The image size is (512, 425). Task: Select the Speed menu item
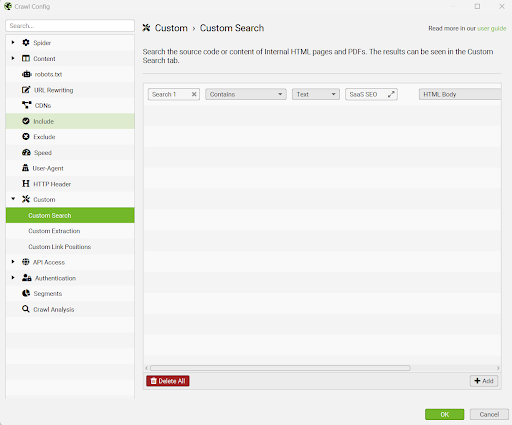(x=70, y=152)
